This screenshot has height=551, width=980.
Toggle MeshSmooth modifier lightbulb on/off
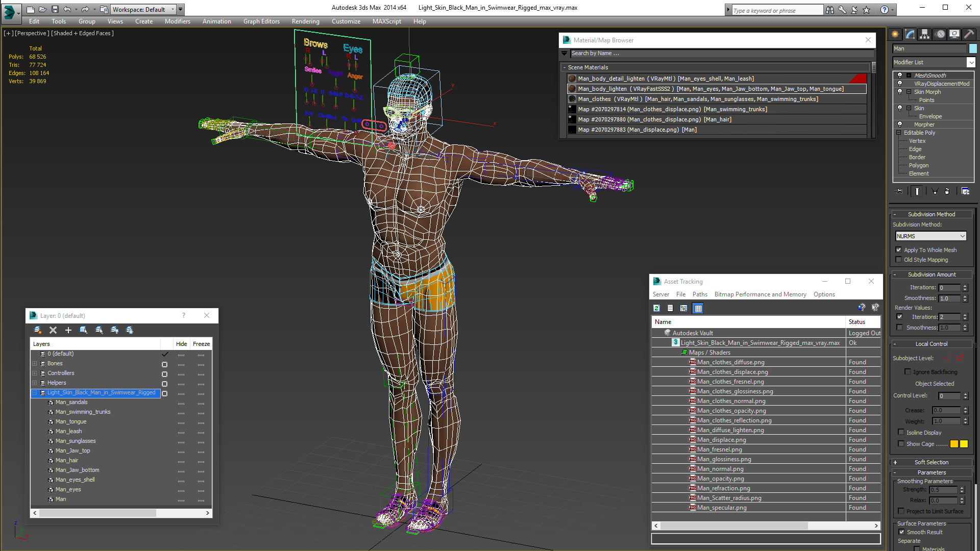pos(900,76)
